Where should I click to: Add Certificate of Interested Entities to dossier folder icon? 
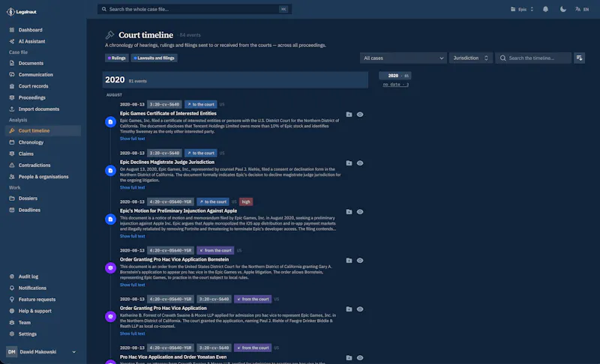(349, 114)
